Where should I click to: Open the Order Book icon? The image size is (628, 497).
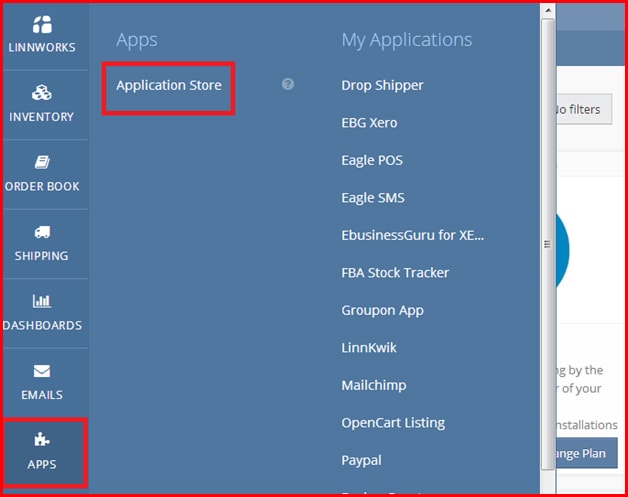click(x=42, y=162)
